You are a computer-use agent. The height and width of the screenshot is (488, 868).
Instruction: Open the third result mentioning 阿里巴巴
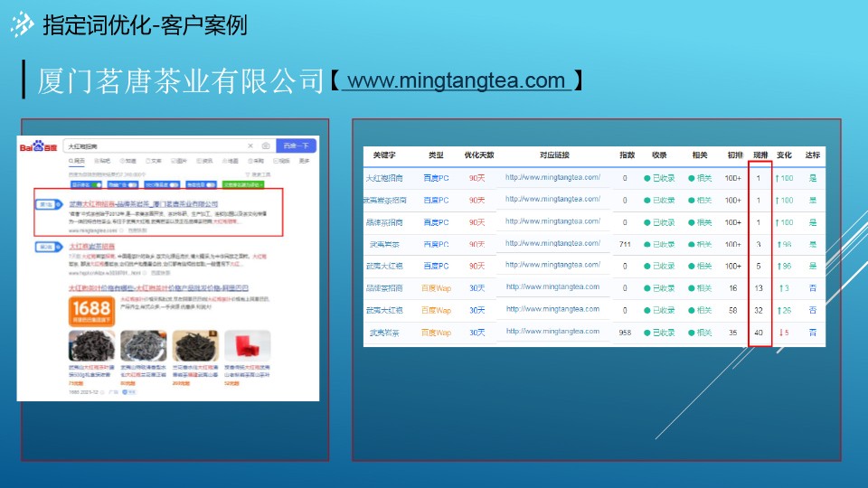tap(158, 288)
